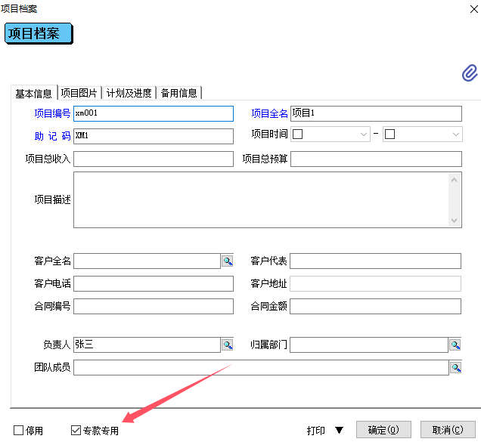Image resolution: width=481 pixels, height=448 pixels.
Task: Focus the 项目编号 input field
Action: click(154, 113)
